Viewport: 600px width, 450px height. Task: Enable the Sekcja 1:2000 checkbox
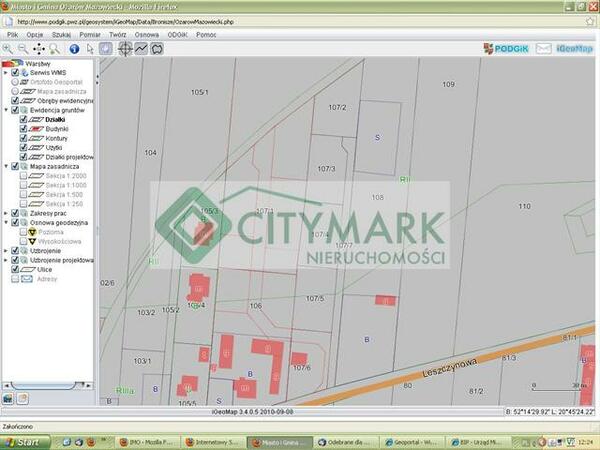24,175
